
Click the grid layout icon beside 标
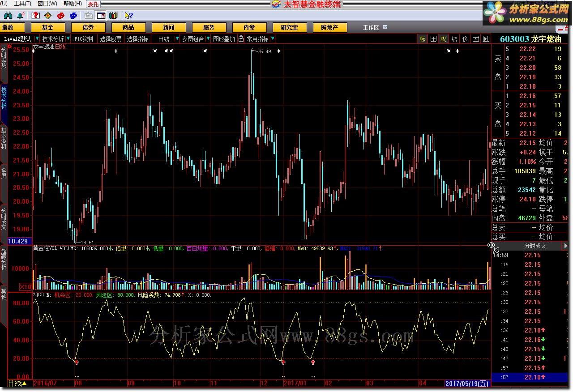click(x=433, y=39)
